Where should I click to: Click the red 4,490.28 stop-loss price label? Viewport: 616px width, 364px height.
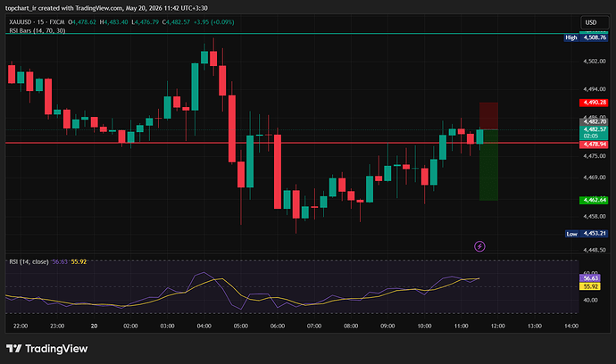[594, 103]
